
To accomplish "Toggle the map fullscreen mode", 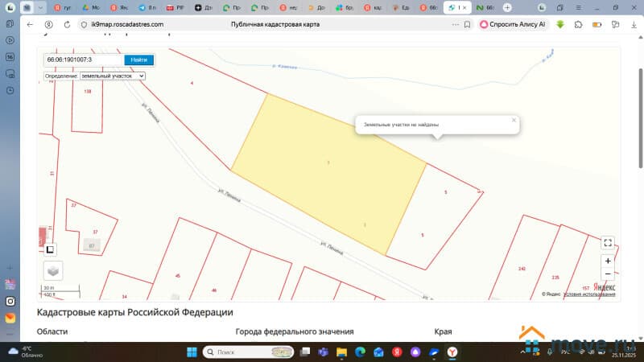I will point(608,242).
